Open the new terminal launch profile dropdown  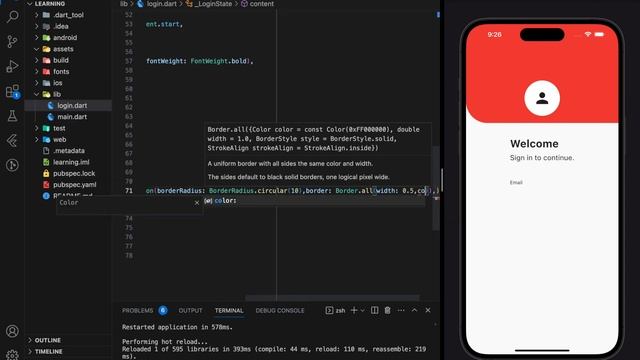[x=362, y=311]
